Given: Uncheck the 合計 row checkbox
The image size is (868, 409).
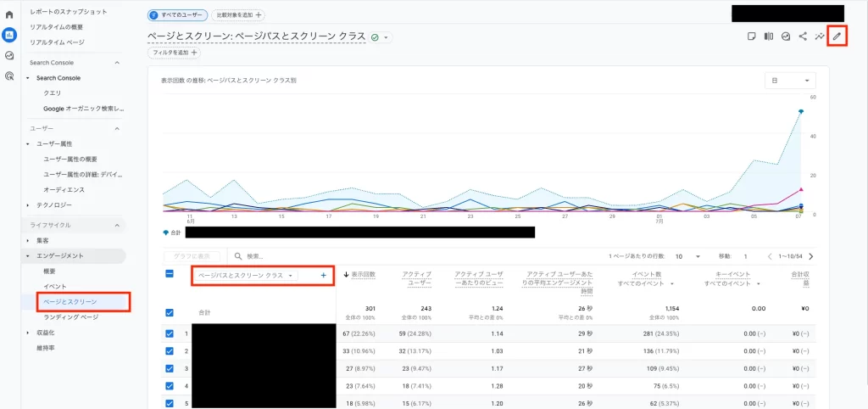Looking at the screenshot, I should click(170, 312).
